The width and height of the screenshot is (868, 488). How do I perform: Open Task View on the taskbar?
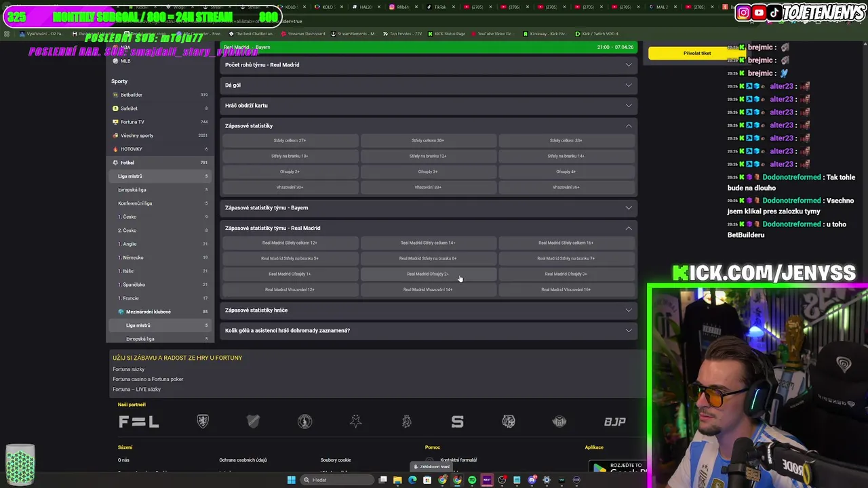point(383,480)
